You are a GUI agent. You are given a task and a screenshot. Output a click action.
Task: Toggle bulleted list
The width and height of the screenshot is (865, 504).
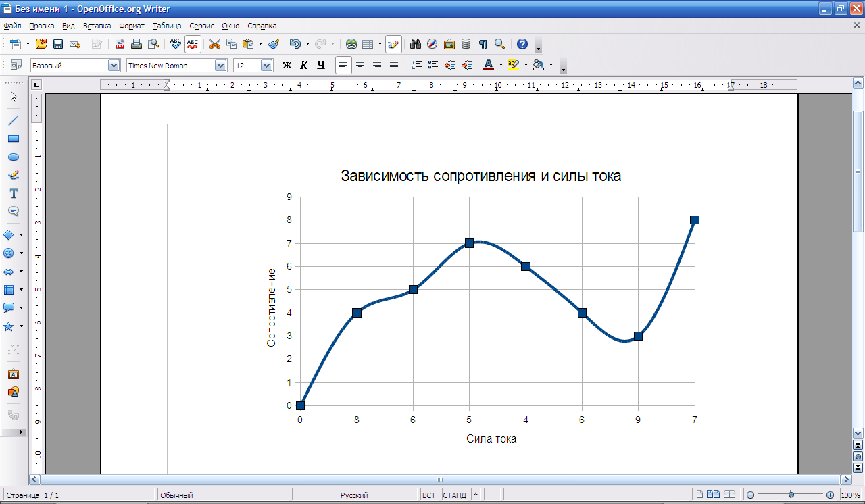pos(433,65)
